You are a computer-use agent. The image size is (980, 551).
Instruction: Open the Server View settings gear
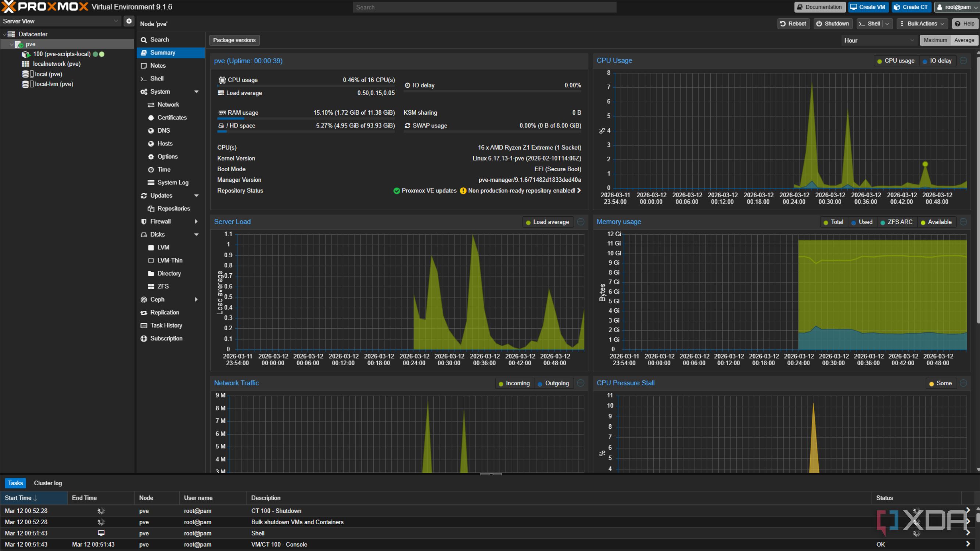129,21
